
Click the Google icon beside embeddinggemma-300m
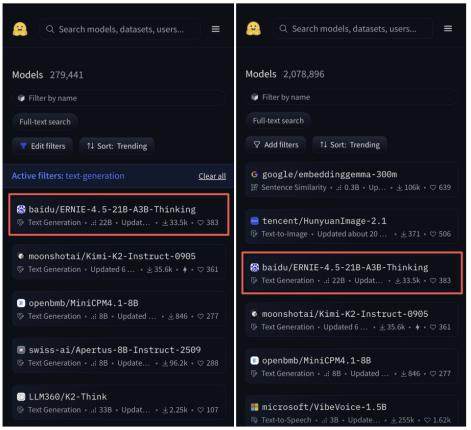point(254,174)
